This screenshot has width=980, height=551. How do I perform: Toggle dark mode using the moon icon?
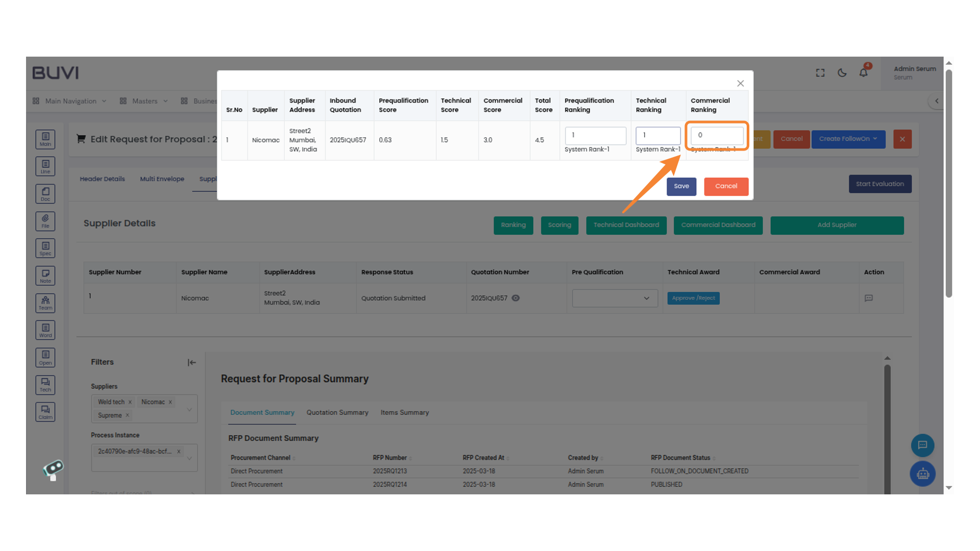(x=841, y=73)
